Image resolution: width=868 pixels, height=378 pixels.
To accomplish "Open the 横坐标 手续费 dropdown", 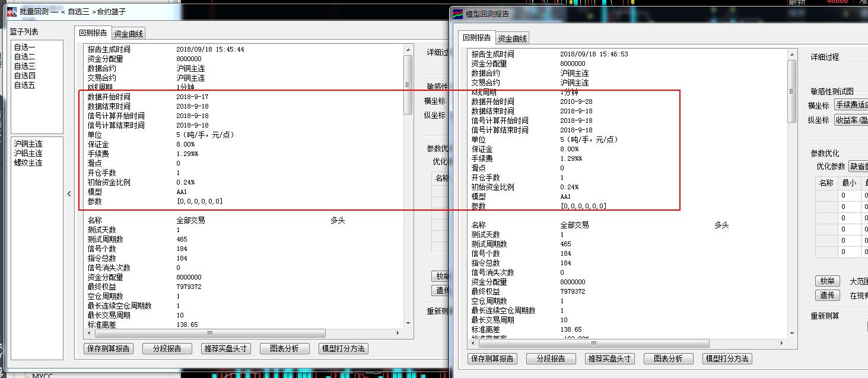I will [851, 105].
